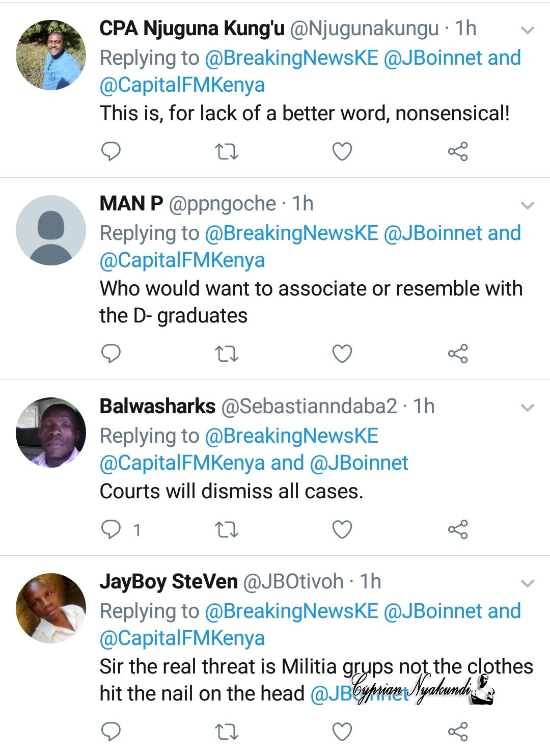
Task: Share JayBoy SteVen's Militia tweet
Action: (x=457, y=732)
